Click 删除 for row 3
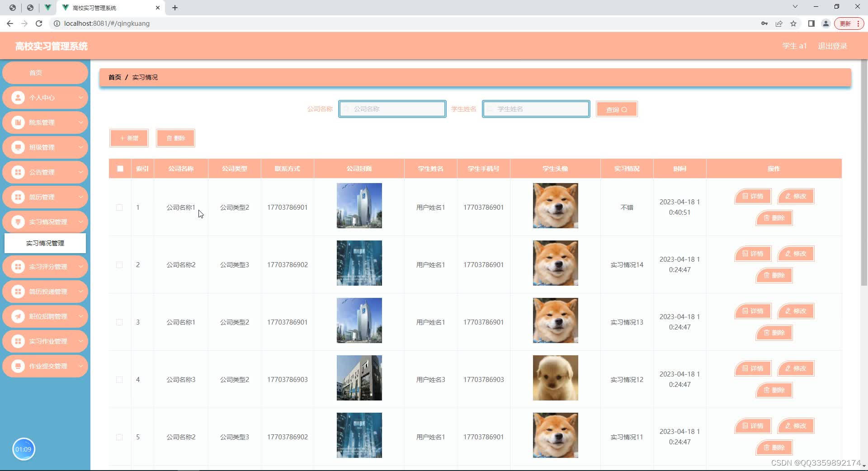The width and height of the screenshot is (868, 471). (774, 333)
